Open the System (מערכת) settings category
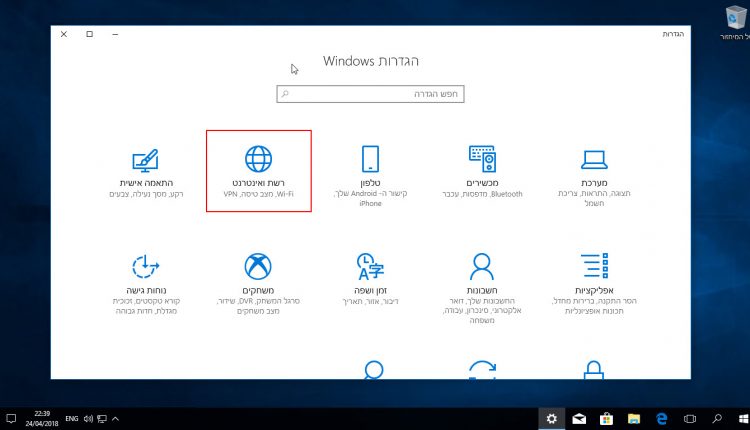750x430 pixels. (594, 176)
